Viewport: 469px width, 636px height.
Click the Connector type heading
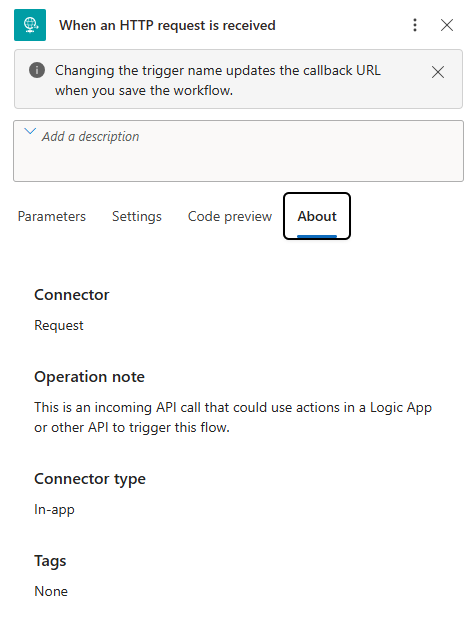90,479
